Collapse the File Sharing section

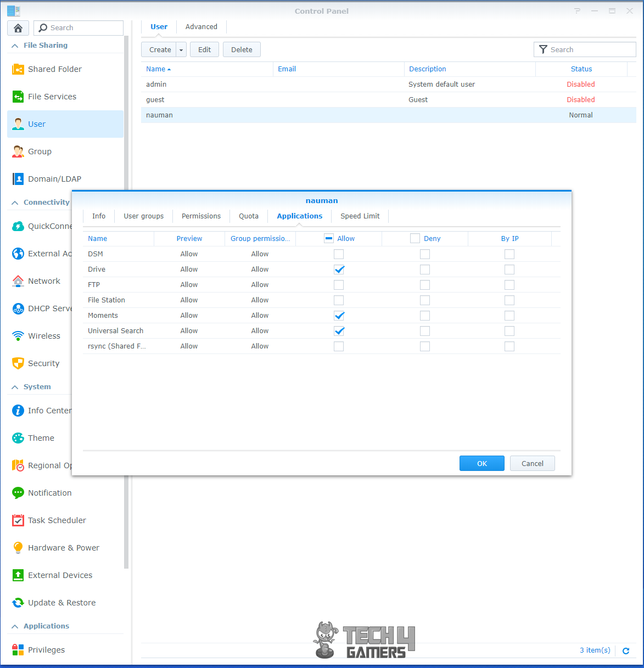click(x=15, y=46)
